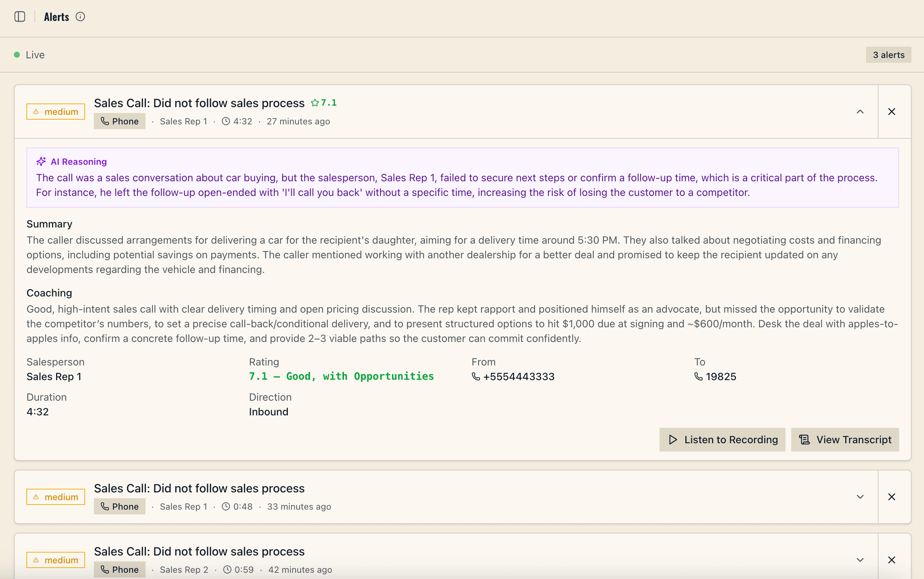Viewport: 924px width, 579px height.
Task: Click the transcript icon on View Transcript
Action: coord(804,440)
